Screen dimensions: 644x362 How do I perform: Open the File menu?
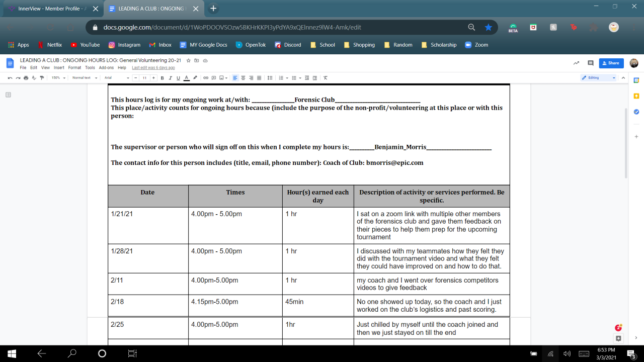pos(23,67)
